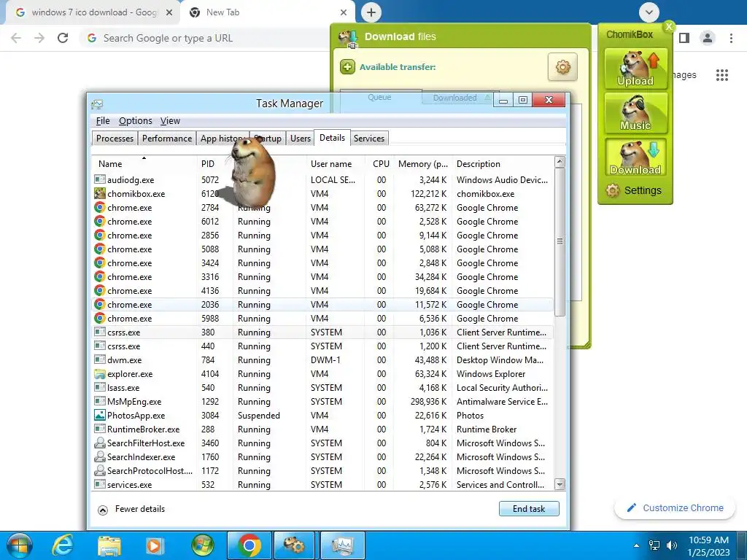Viewport: 747px width, 560px height.
Task: Click End task button
Action: click(x=529, y=508)
